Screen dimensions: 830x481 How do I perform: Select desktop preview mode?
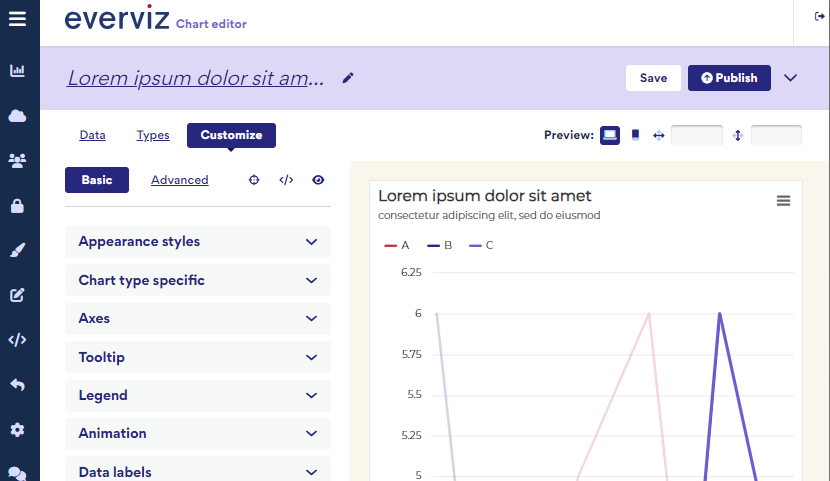point(610,135)
